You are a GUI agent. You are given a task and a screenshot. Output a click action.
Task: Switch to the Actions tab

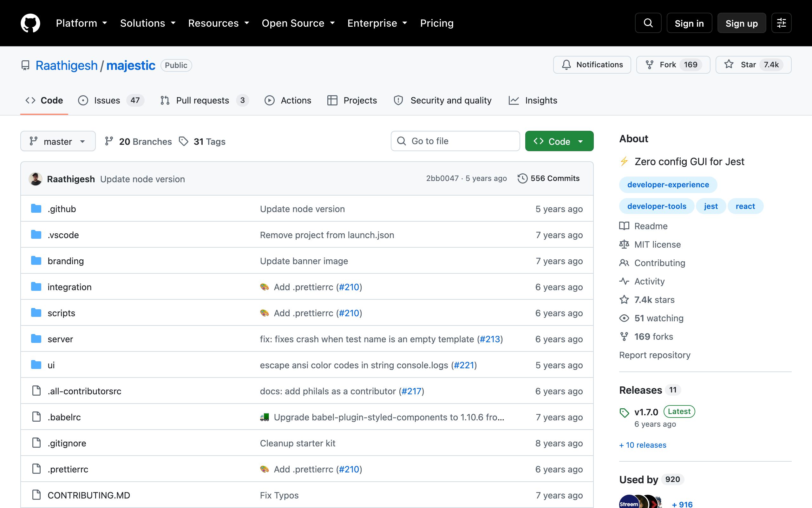click(x=288, y=100)
